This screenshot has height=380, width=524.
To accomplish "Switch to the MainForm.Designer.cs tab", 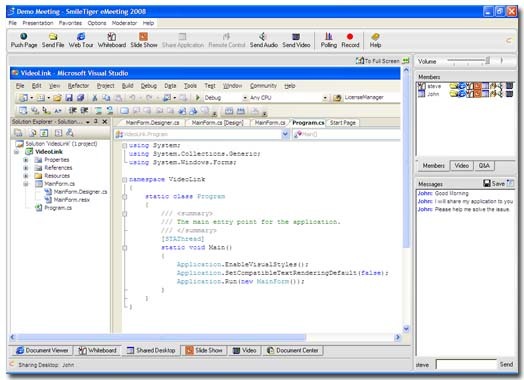I will [x=152, y=123].
